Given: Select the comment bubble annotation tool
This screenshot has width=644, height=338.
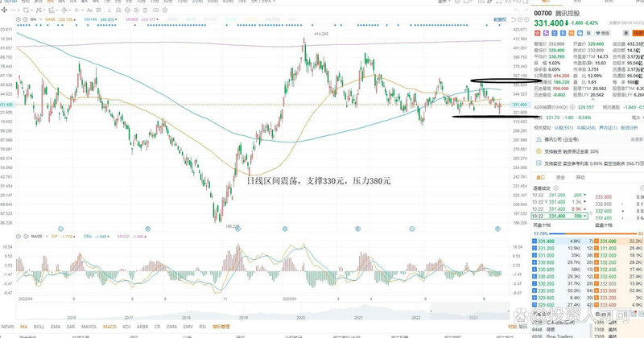Looking at the screenshot, I should 98,10.
